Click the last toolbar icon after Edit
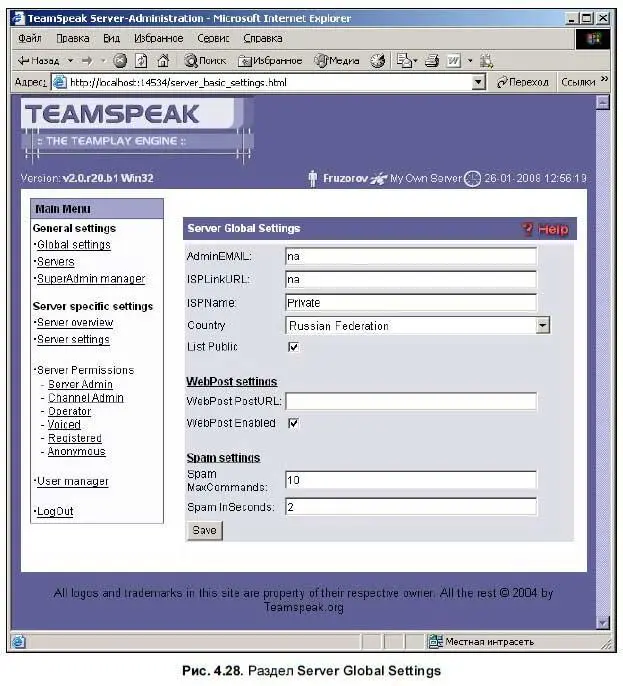623x686 pixels. [486, 60]
